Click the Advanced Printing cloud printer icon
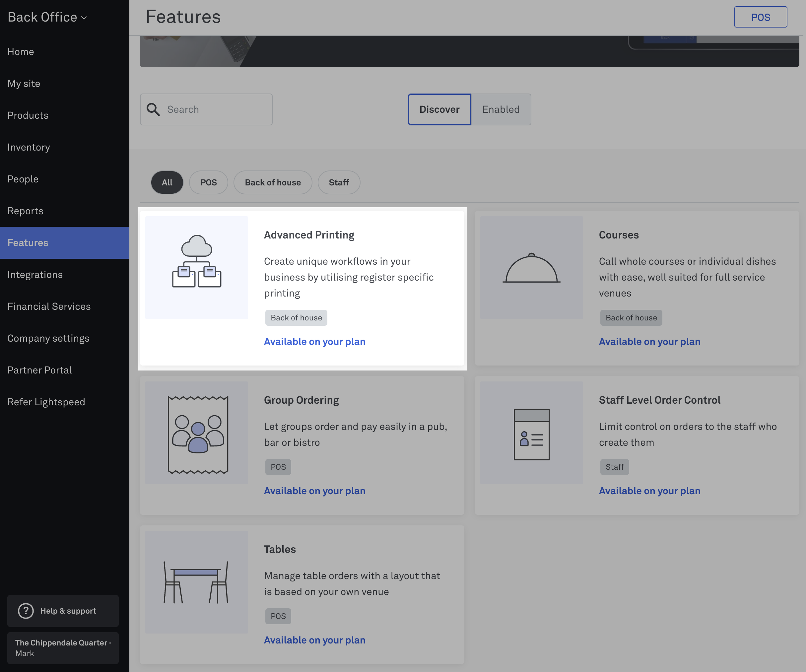The width and height of the screenshot is (806, 672). (196, 262)
